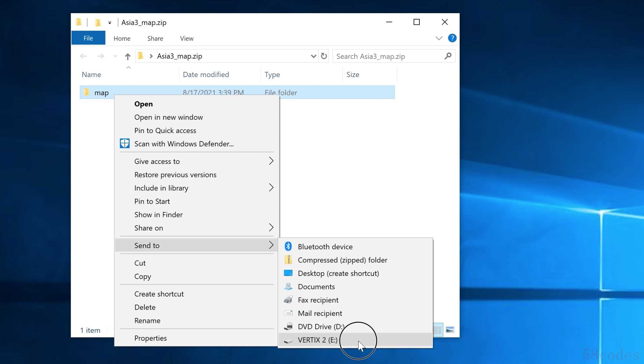Viewport: 644px width, 364px height.
Task: Click the Bluetooth device icon in Send to
Action: click(288, 246)
